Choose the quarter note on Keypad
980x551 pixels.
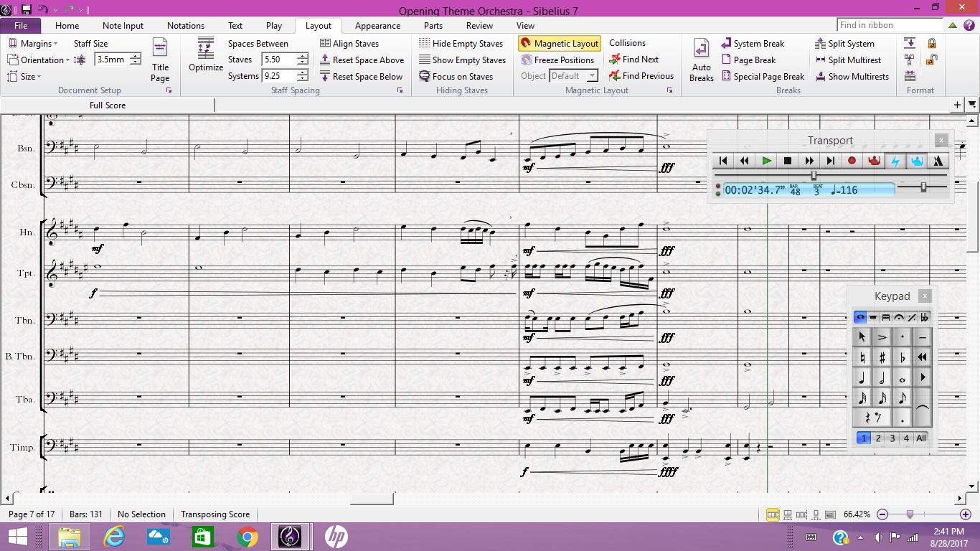click(x=862, y=377)
